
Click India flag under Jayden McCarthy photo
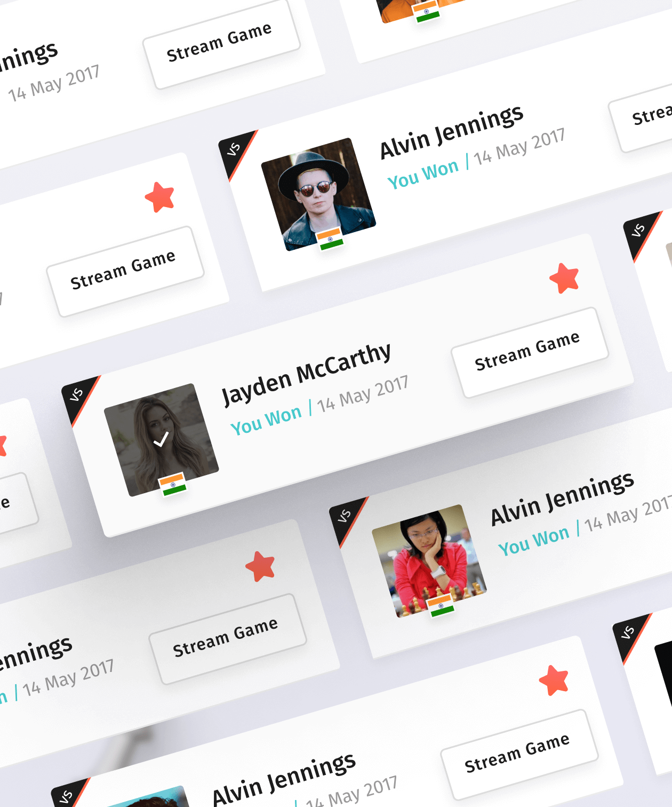click(x=173, y=484)
